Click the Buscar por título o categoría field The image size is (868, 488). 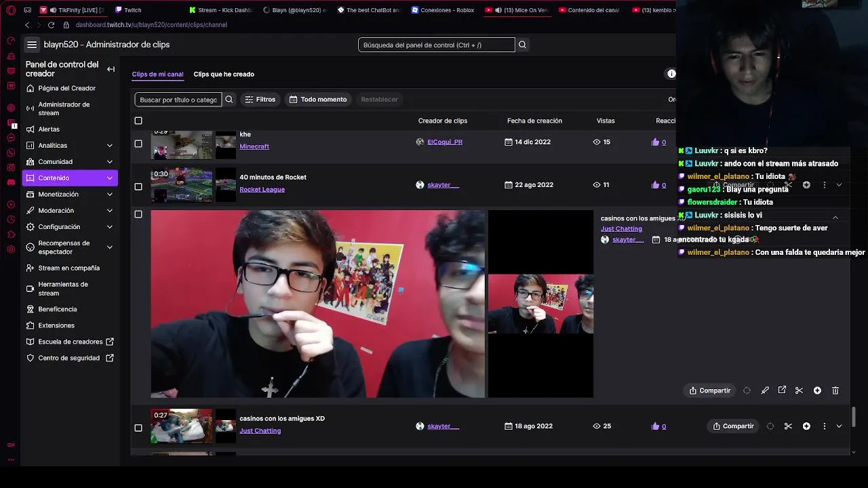click(178, 100)
